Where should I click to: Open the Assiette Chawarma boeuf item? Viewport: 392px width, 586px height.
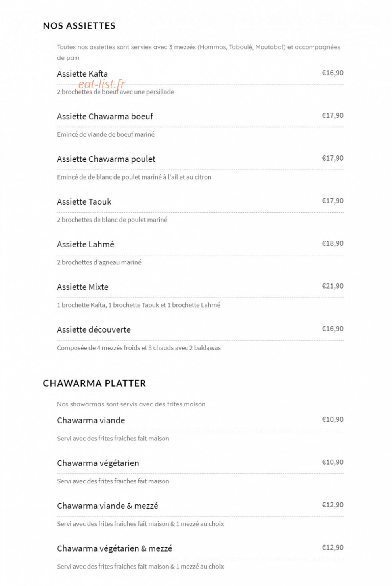coord(105,116)
